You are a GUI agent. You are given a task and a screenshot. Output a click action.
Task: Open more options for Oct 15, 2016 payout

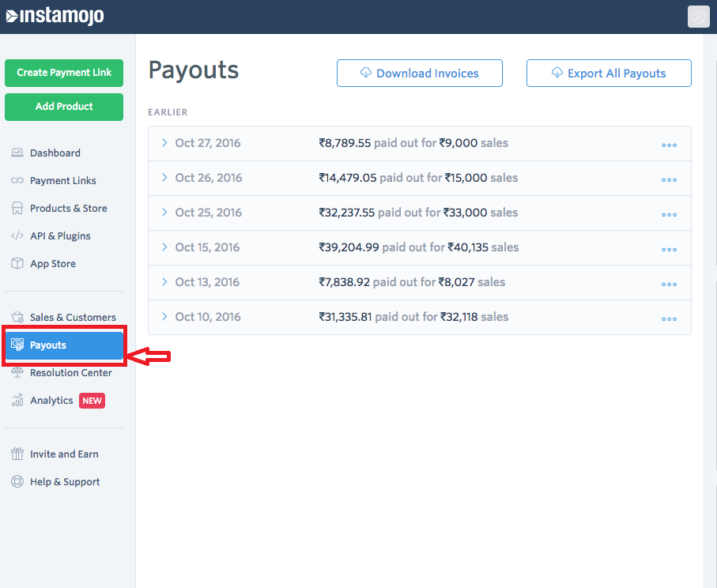(x=669, y=249)
